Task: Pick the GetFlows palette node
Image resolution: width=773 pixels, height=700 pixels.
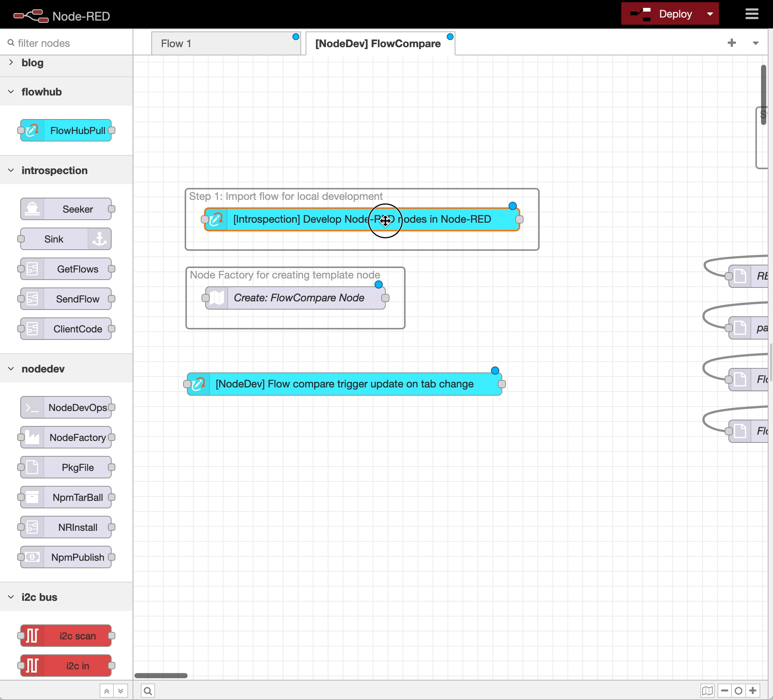Action: point(66,268)
